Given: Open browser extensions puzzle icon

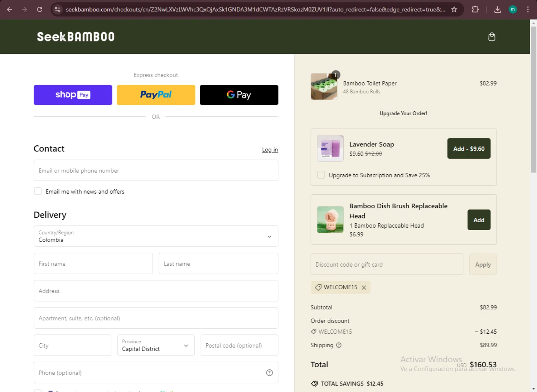Looking at the screenshot, I should [x=475, y=9].
